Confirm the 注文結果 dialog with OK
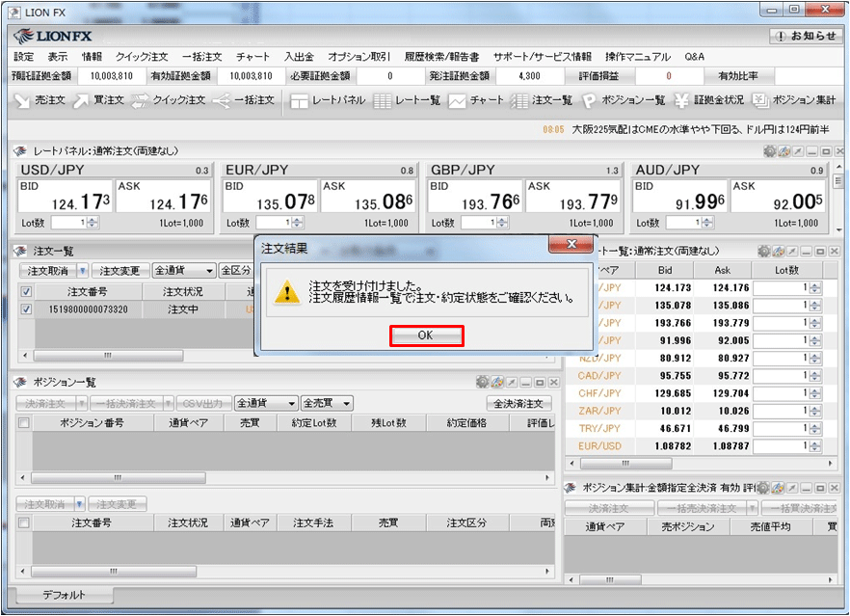850x616 pixels. coord(426,335)
